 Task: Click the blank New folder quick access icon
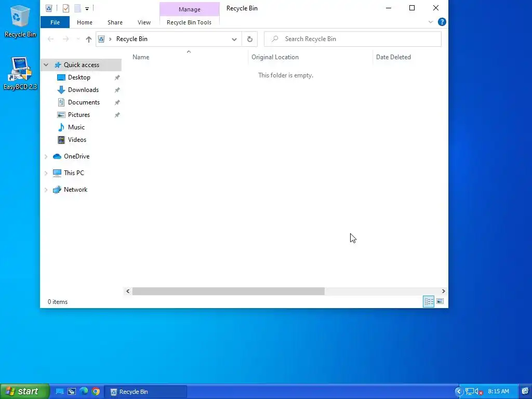(x=77, y=8)
